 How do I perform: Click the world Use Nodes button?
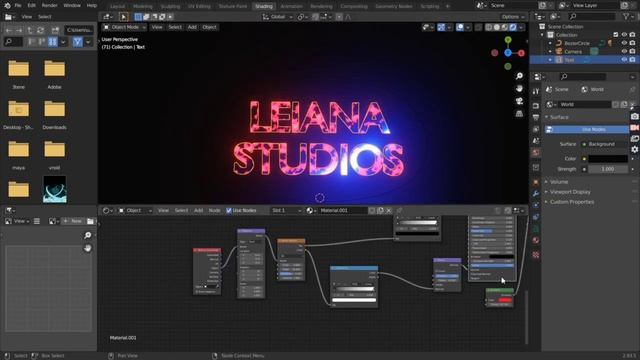click(x=587, y=129)
